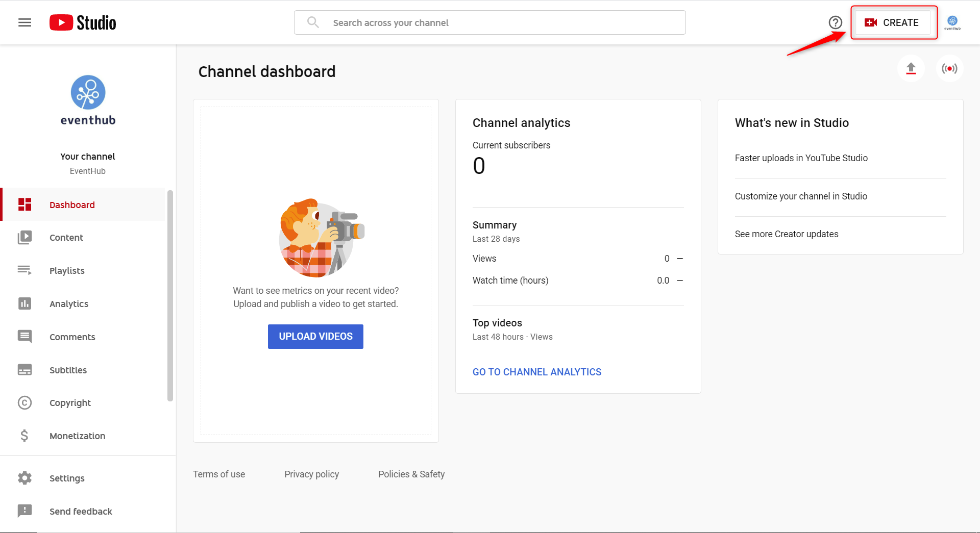Open Policies & Safety link
This screenshot has height=533, width=980.
[x=411, y=474]
